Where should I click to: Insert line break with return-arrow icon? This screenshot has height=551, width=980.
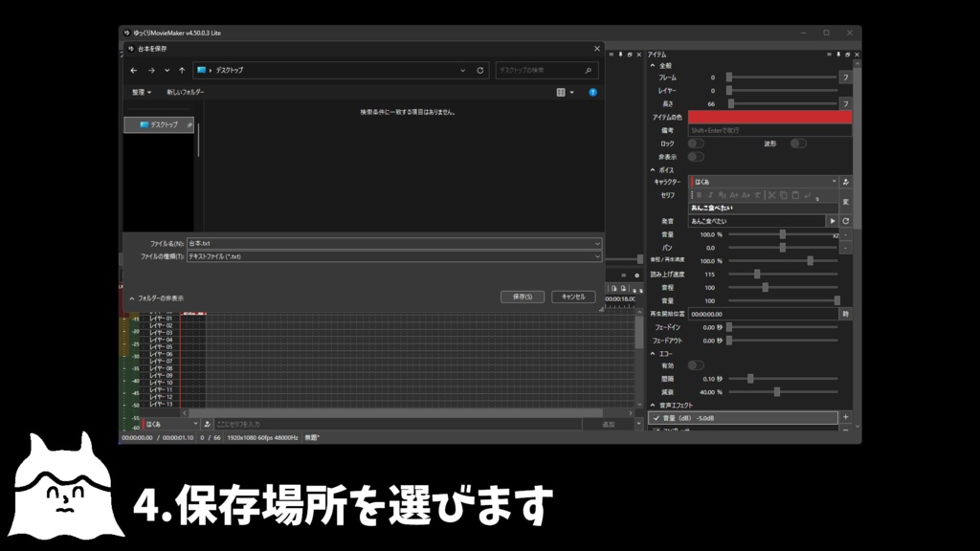[808, 195]
